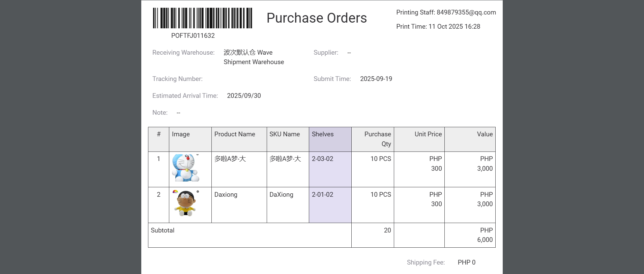This screenshot has width=644, height=274.
Task: Click the printing staff email address
Action: [466, 12]
